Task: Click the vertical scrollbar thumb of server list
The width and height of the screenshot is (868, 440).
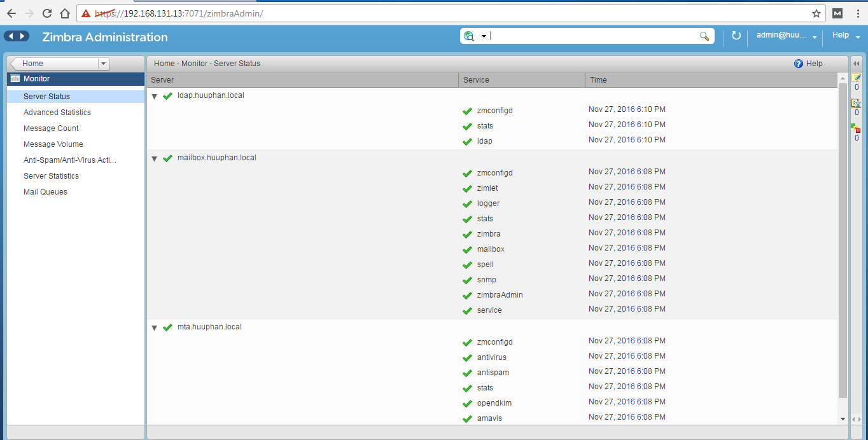Action: point(843,239)
